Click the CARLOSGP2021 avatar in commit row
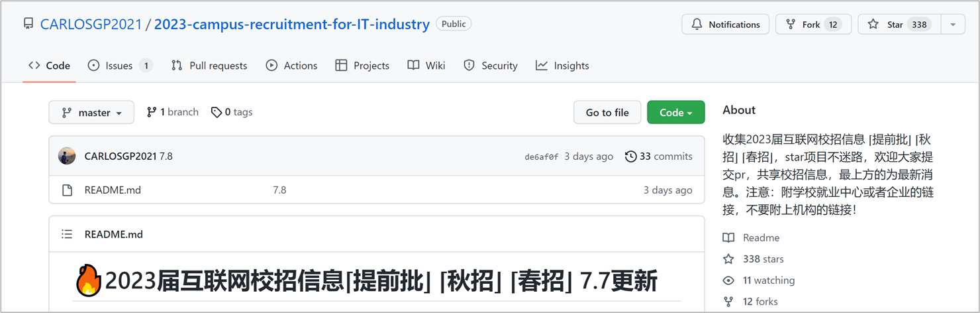980x313 pixels. click(67, 156)
